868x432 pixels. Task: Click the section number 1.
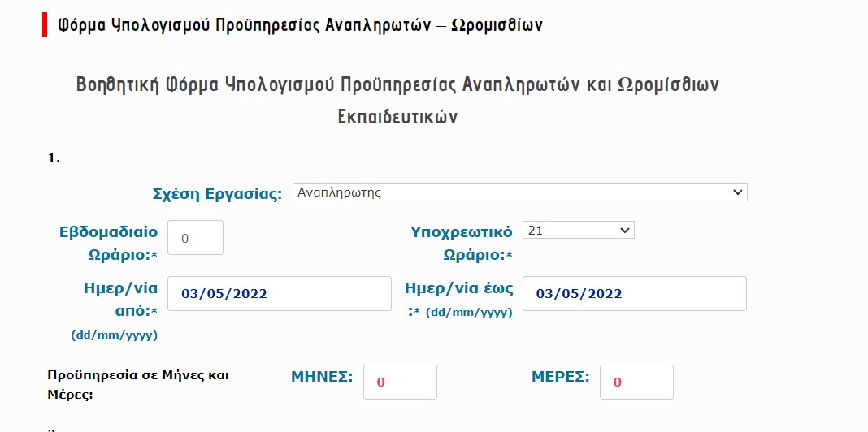pos(54,158)
